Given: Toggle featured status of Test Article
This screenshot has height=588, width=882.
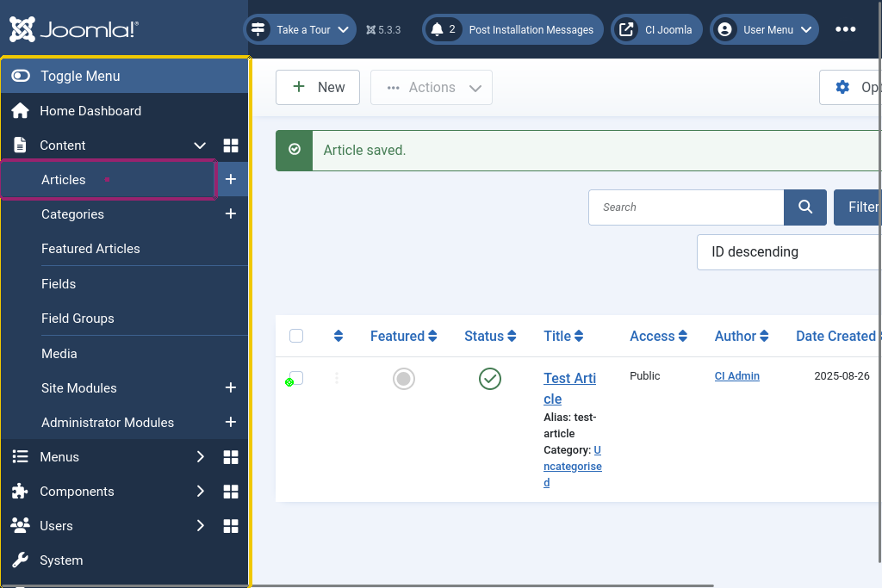Looking at the screenshot, I should tap(403, 379).
